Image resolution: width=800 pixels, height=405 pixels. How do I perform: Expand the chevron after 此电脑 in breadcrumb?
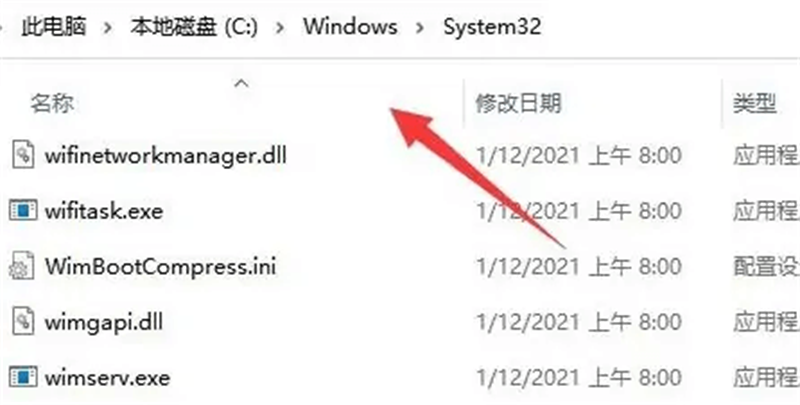click(108, 28)
